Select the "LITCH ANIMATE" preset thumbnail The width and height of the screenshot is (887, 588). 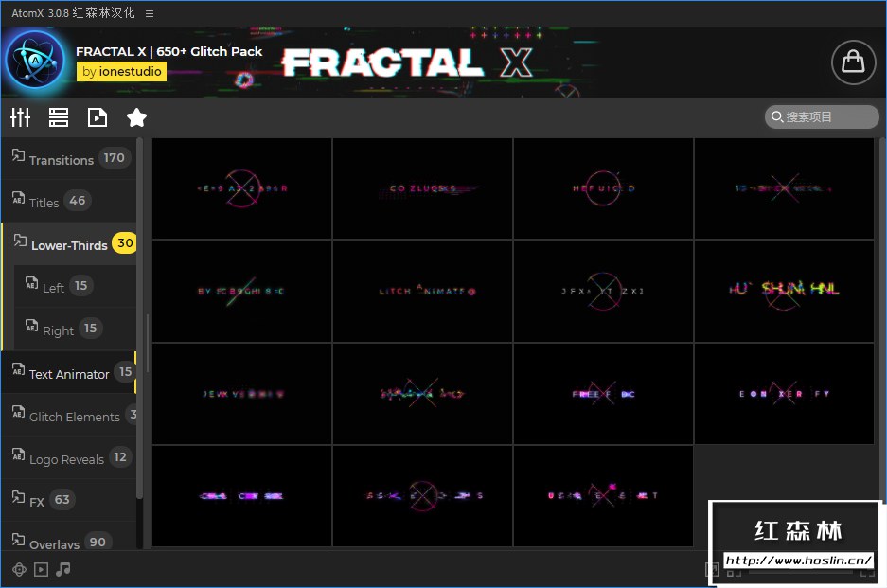(422, 291)
